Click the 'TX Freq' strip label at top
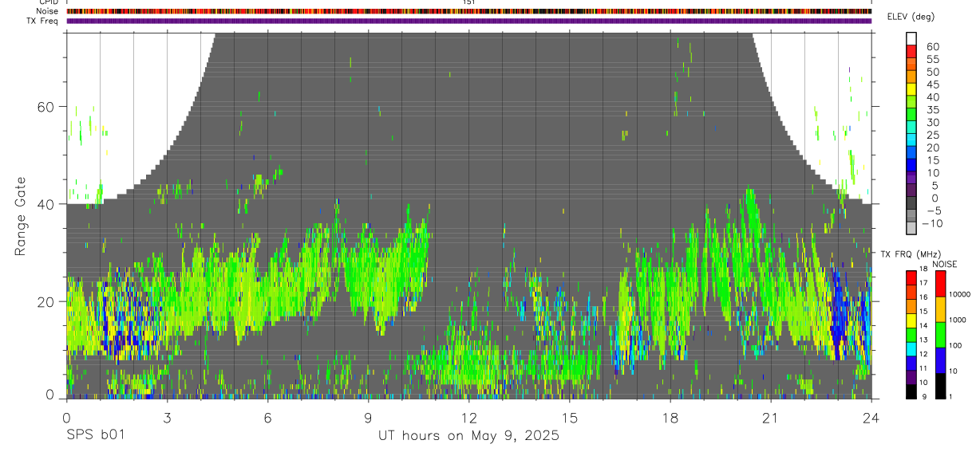The height and width of the screenshot is (452, 980). pyautogui.click(x=44, y=21)
